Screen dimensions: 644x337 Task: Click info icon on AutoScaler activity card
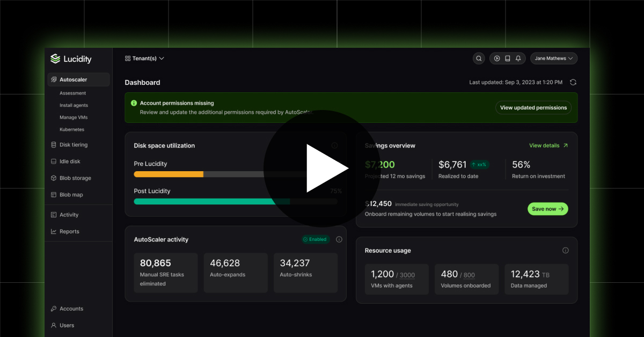click(339, 239)
